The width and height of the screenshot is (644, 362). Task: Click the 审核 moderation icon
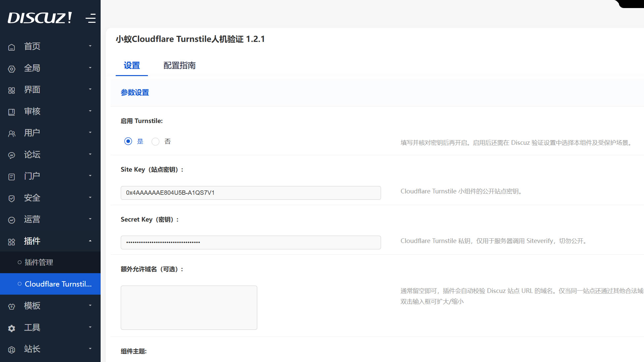tap(11, 112)
